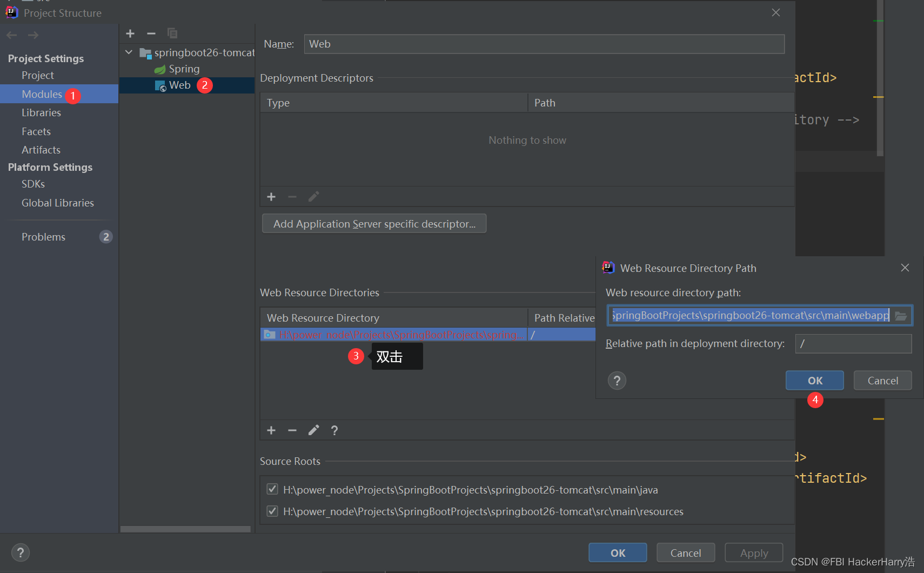
Task: Toggle src\main\resources source root checkbox
Action: point(272,511)
